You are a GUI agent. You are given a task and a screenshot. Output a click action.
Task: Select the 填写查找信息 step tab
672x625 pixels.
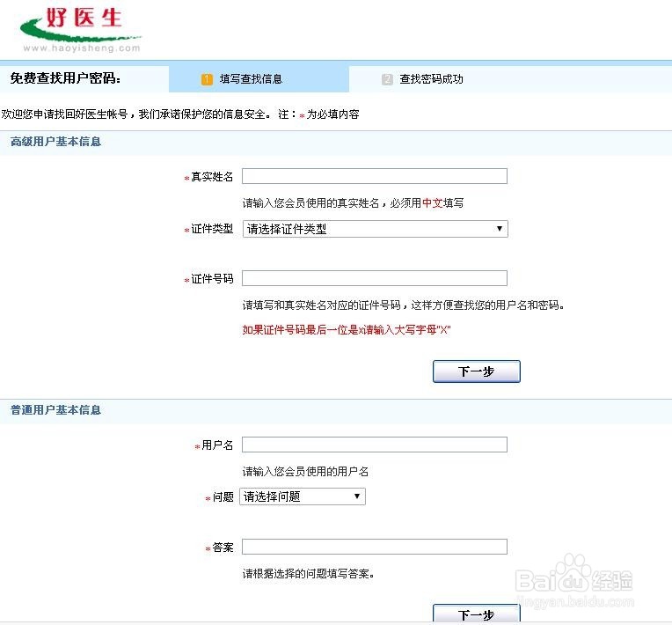tap(259, 79)
